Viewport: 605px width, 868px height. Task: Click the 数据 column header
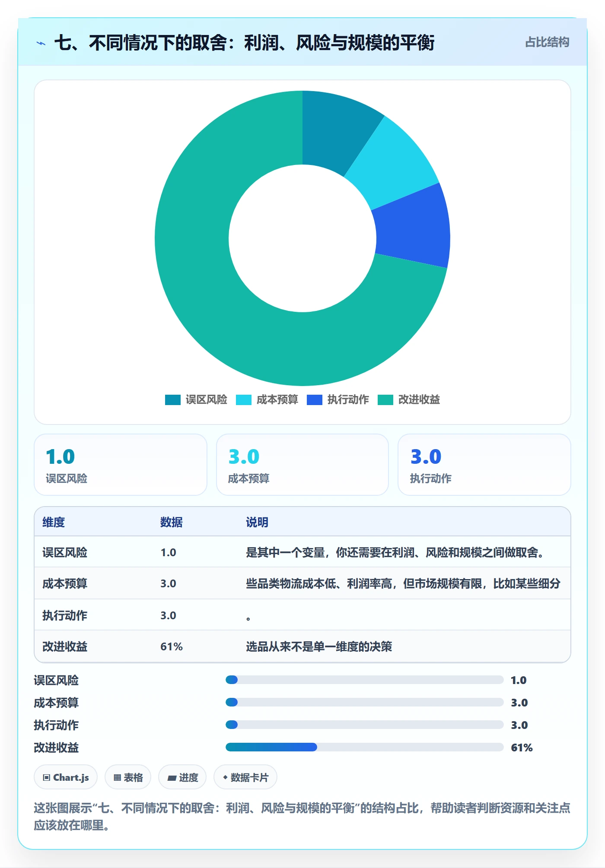click(x=171, y=522)
